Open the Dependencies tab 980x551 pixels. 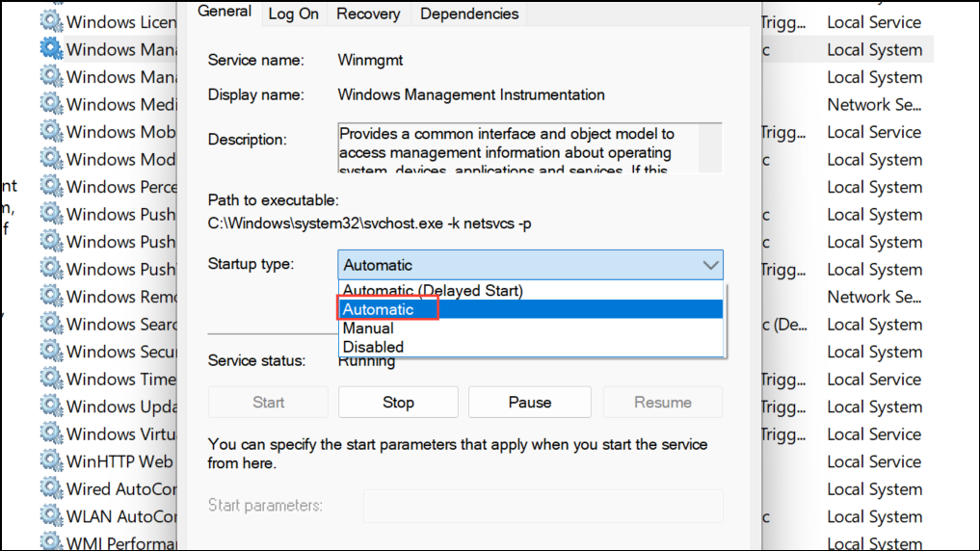click(469, 13)
